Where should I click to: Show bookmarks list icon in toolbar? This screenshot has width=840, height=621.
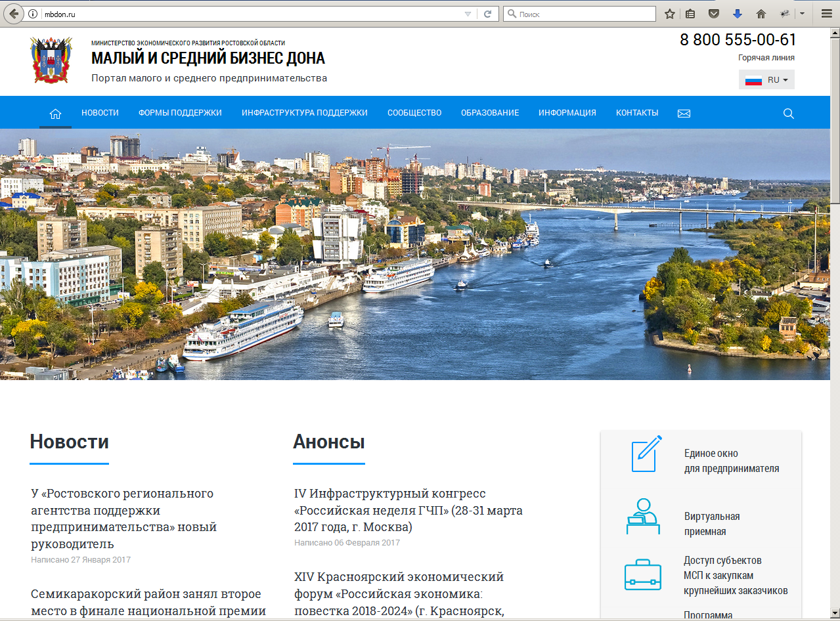(690, 14)
